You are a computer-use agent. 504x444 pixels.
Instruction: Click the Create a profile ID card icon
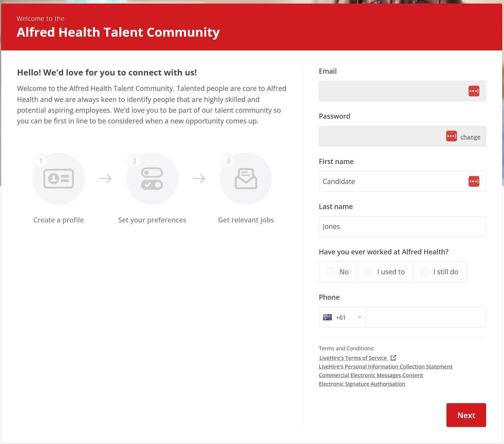point(58,179)
